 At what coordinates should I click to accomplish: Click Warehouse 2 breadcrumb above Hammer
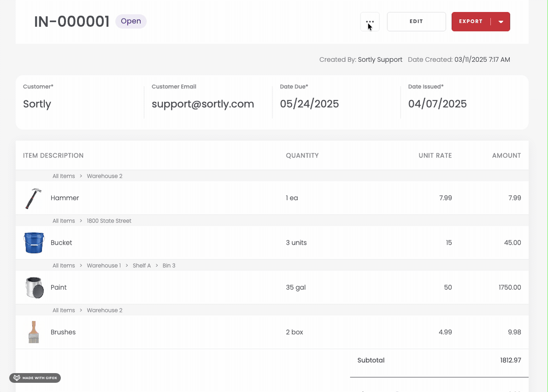click(105, 176)
